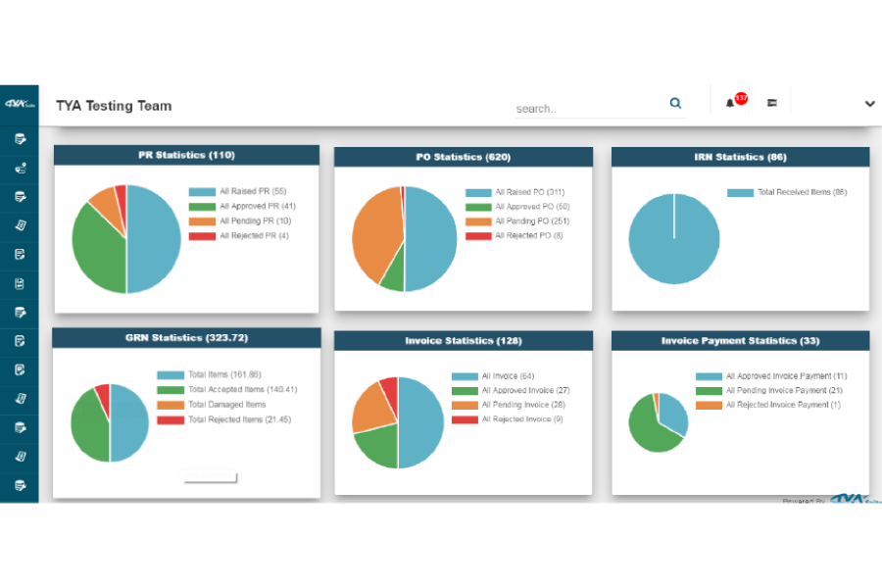Screen dimensions: 882x588
Task: Select the third menu item in the sidebar
Action: click(x=20, y=195)
